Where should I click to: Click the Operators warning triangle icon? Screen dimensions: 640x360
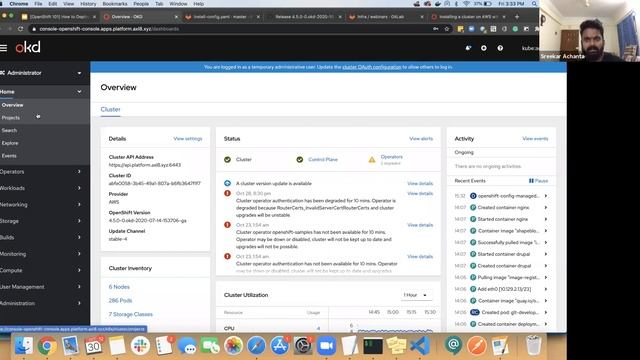coord(372,160)
